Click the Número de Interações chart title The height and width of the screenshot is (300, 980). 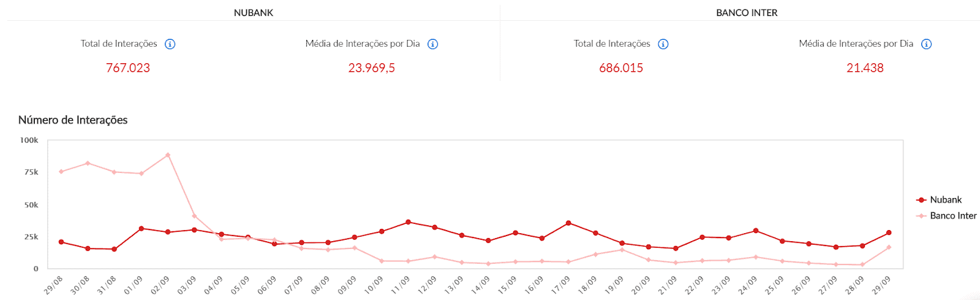coord(73,120)
